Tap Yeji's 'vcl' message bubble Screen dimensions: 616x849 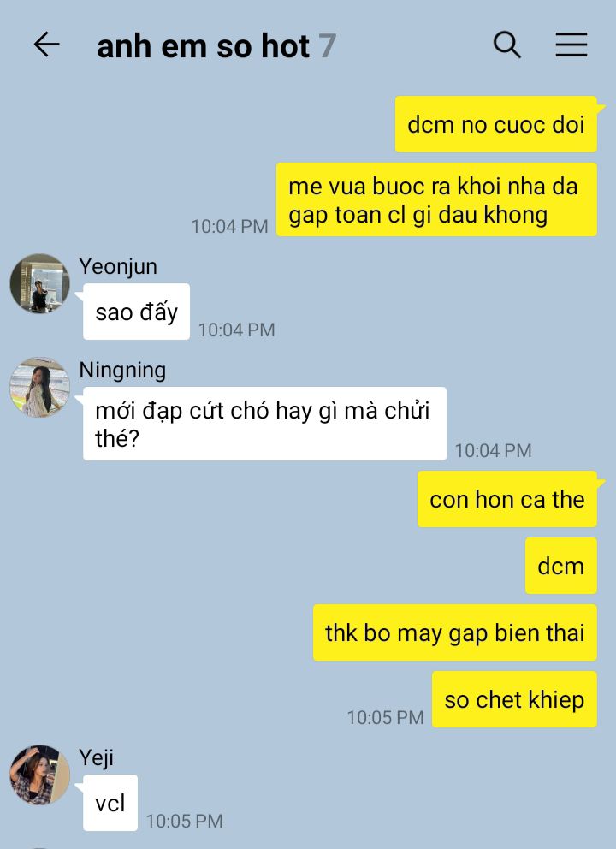(x=110, y=803)
